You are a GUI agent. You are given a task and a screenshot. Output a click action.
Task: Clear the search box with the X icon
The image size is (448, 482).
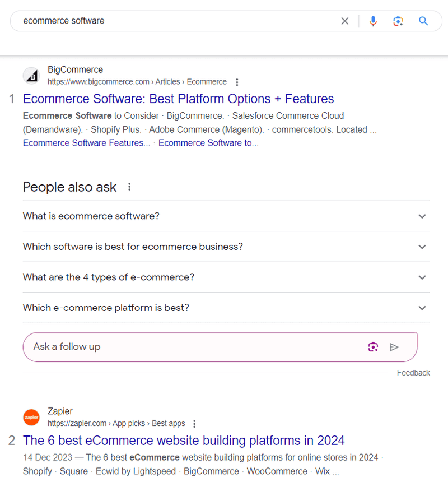pyautogui.click(x=345, y=21)
